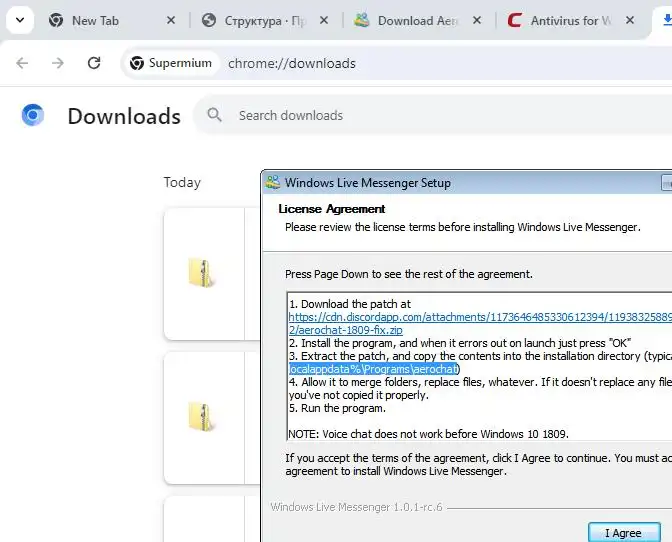
Task: Close the New Tab tab
Action: click(171, 20)
